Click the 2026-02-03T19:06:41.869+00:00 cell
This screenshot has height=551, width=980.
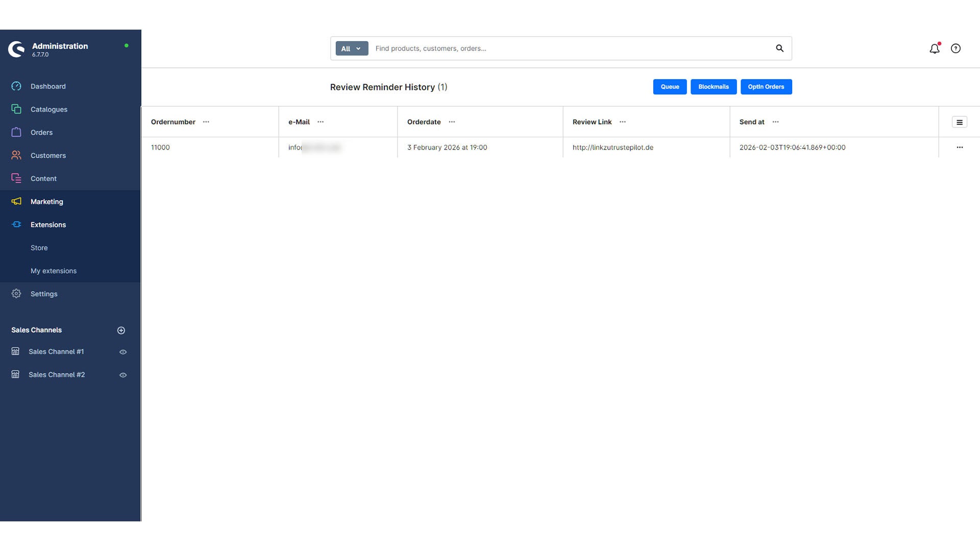coord(792,147)
